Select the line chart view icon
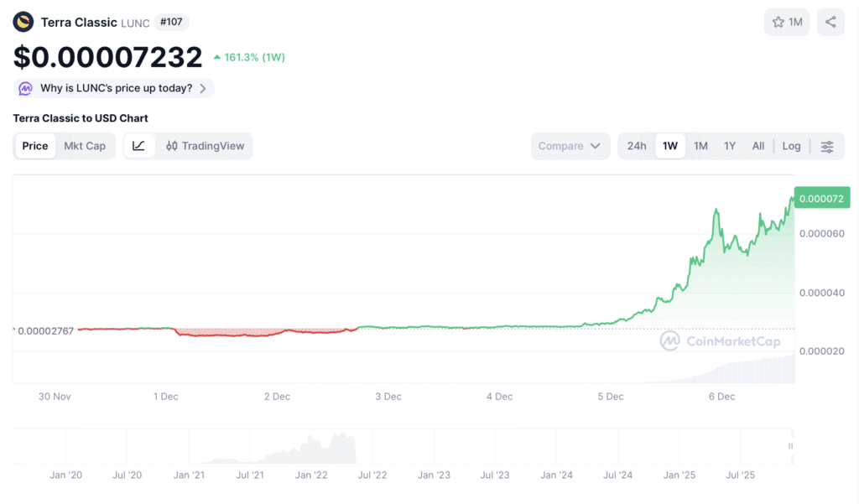 click(138, 146)
